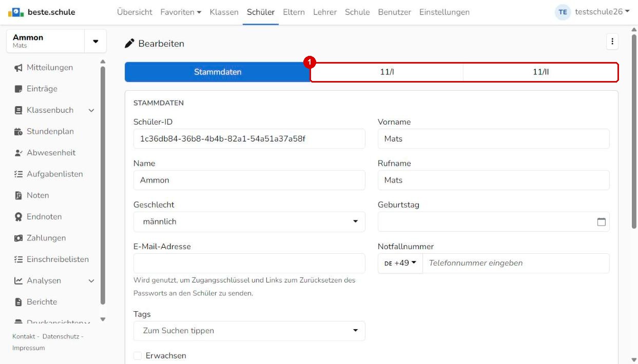Expand the Analysen submenu chevron
Screen dimensions: 638x364
[91, 281]
